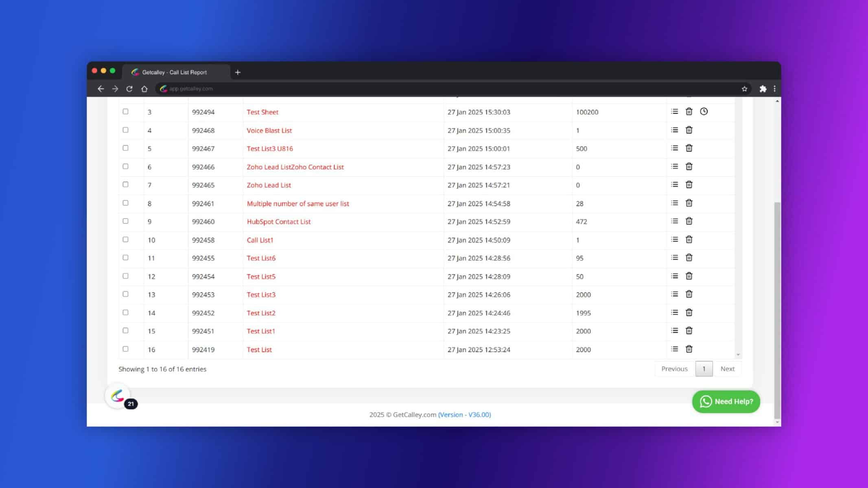The height and width of the screenshot is (488, 868).
Task: Toggle checkbox for Zoho Lead ListZoho Contact List row
Action: [126, 166]
